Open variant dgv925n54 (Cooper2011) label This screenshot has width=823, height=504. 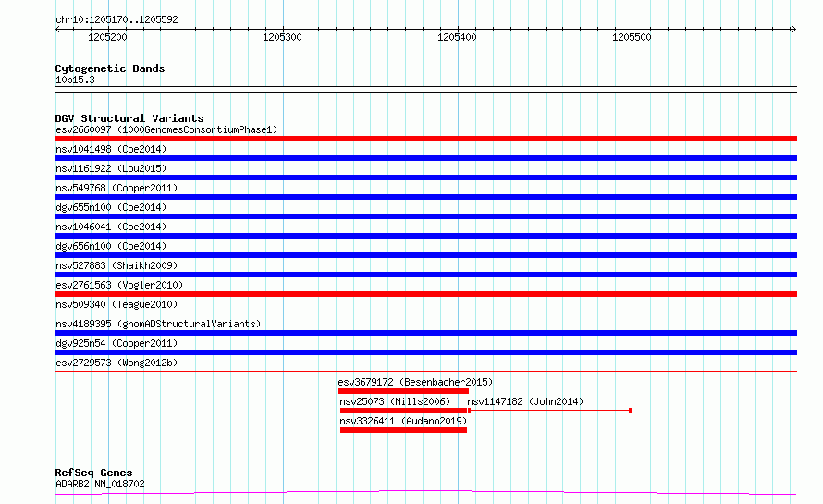[117, 343]
